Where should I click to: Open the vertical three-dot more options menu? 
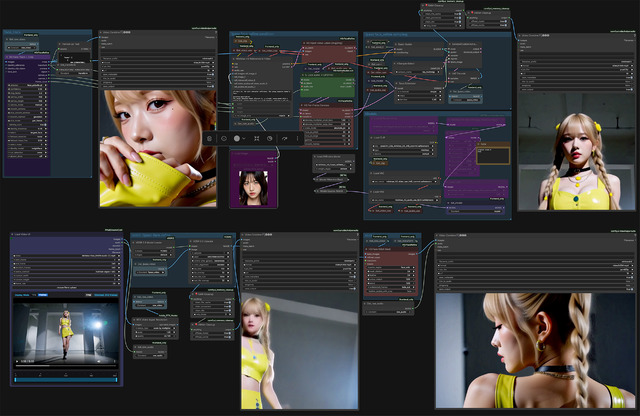(297, 139)
